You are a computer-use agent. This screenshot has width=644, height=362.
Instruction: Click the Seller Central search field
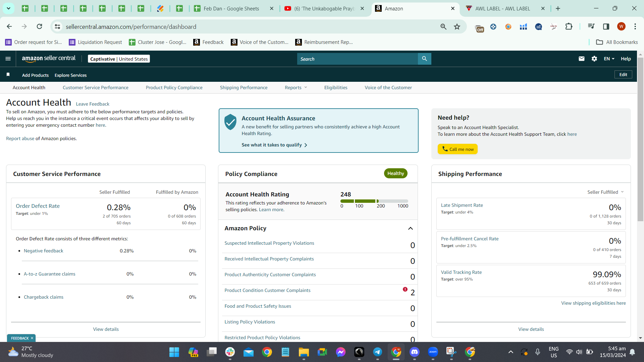pyautogui.click(x=358, y=59)
